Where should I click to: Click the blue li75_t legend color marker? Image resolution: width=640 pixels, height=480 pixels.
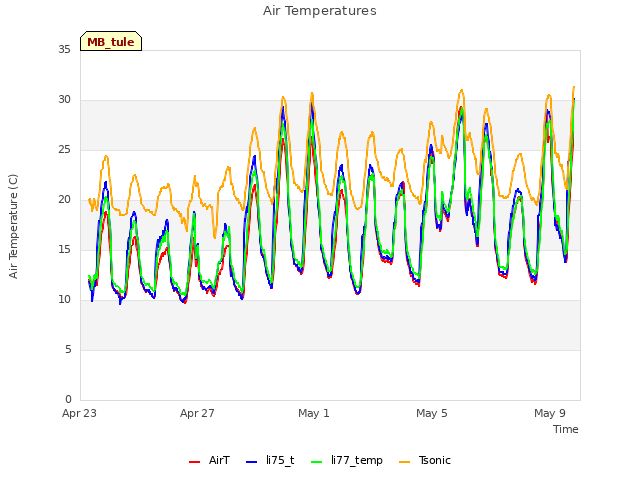(251, 462)
